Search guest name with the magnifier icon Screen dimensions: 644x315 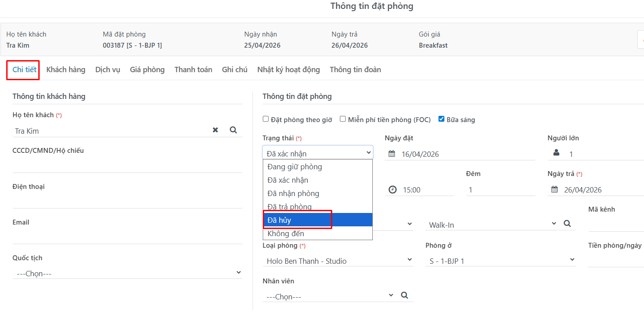pyautogui.click(x=233, y=130)
